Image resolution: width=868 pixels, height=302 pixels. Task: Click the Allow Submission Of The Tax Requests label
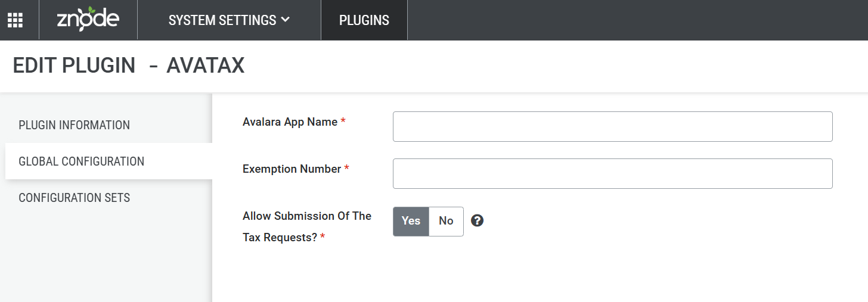(x=307, y=226)
